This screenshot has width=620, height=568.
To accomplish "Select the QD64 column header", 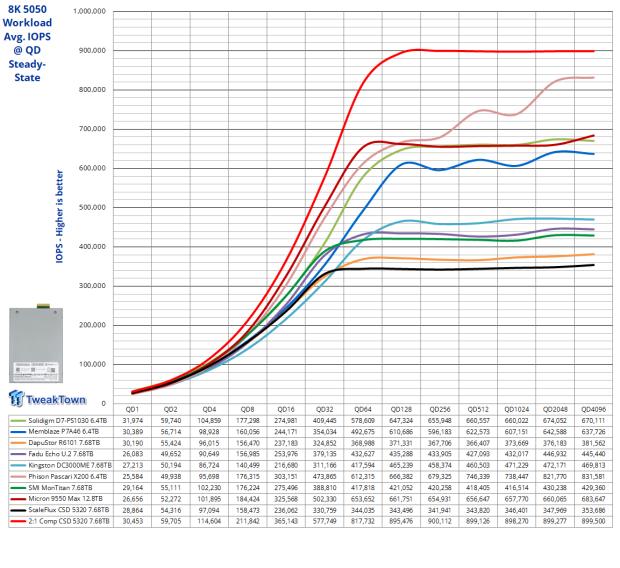I will coord(362,409).
